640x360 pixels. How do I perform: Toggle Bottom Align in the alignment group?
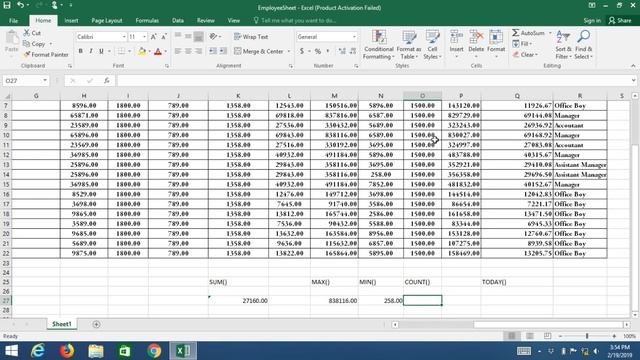click(x=198, y=37)
